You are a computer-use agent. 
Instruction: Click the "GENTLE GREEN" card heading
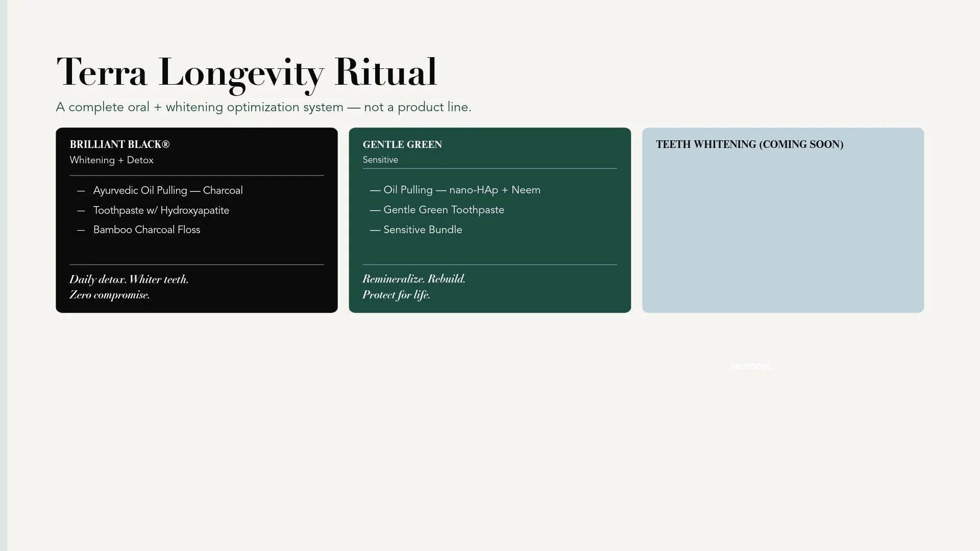point(402,144)
